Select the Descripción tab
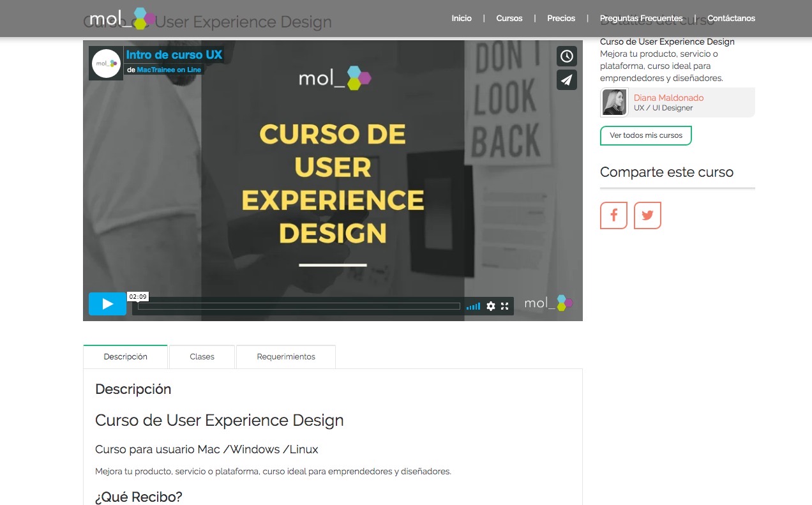 coord(125,357)
